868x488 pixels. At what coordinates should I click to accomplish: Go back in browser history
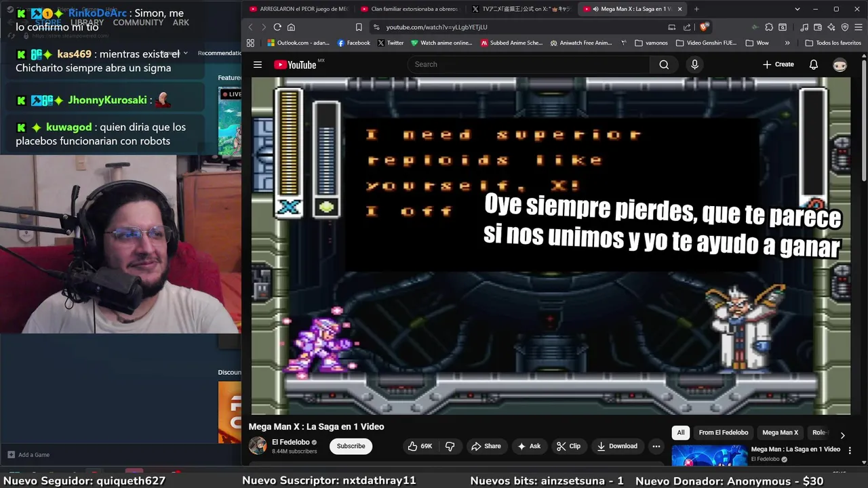click(250, 27)
